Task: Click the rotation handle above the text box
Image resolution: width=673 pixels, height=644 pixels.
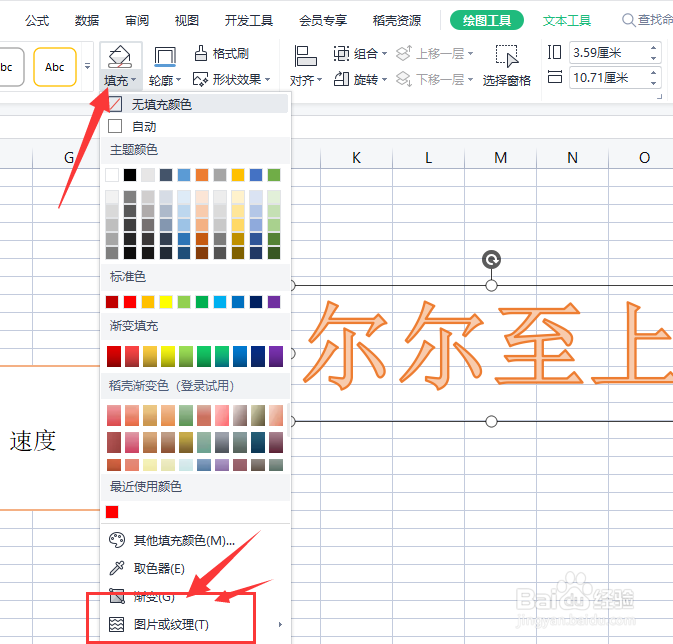Action: [x=491, y=259]
